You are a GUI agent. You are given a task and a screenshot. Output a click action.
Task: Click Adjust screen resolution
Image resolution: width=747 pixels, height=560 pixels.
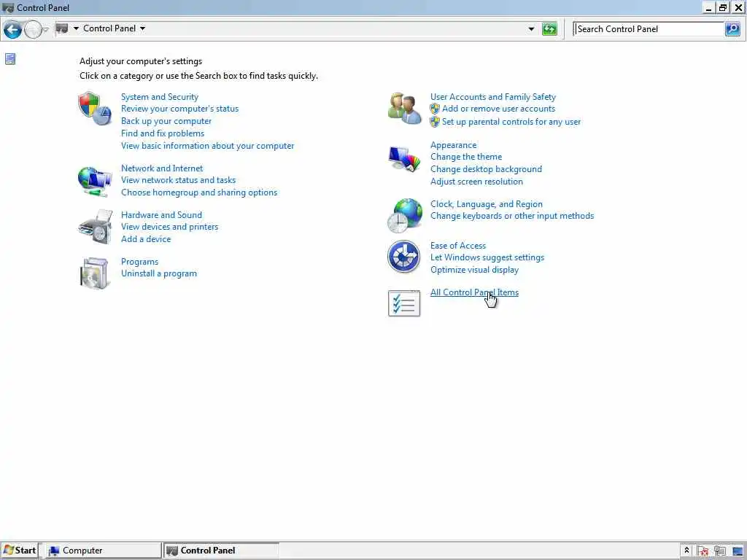[x=476, y=182]
